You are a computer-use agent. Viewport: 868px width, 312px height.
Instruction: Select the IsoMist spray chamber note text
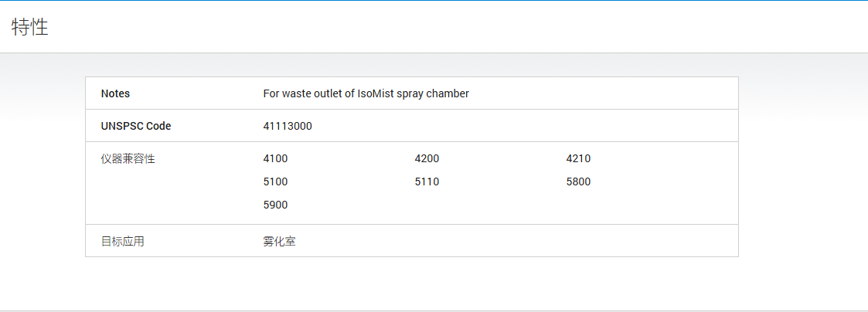[366, 93]
